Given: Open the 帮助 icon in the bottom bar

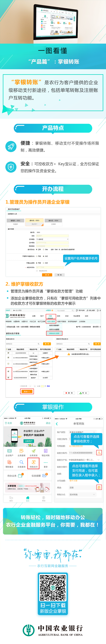Looking at the screenshot, I should 44,497.
